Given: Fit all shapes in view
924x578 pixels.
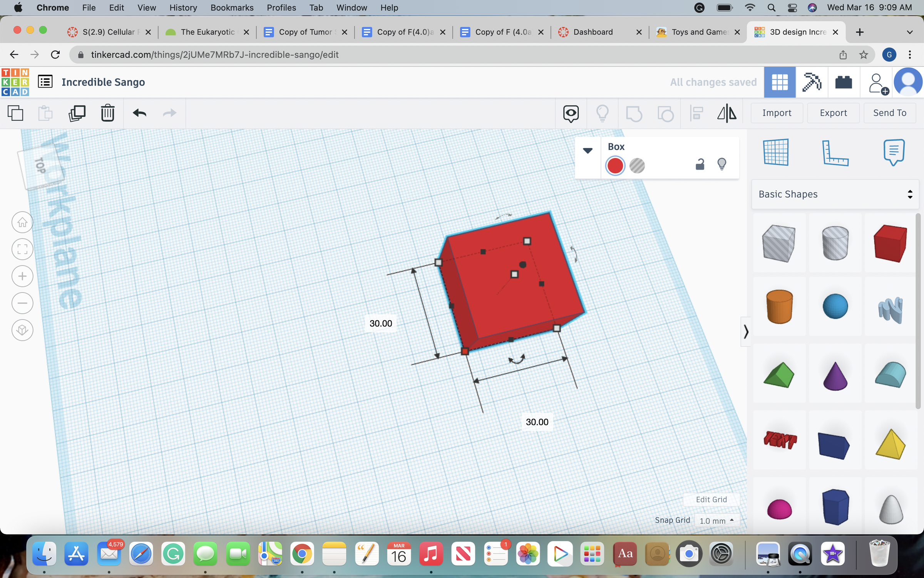Looking at the screenshot, I should tap(22, 249).
